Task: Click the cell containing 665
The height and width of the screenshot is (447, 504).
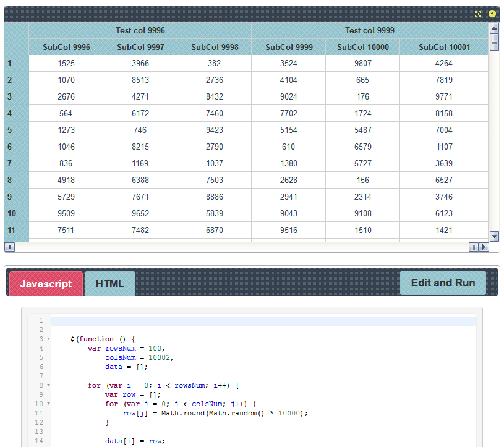Action: coord(362,80)
